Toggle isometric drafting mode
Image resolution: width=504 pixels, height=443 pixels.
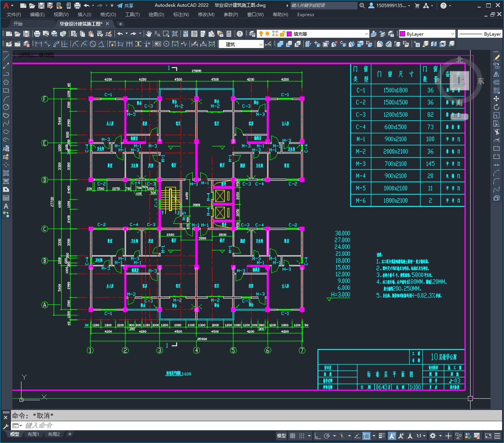click(342, 436)
